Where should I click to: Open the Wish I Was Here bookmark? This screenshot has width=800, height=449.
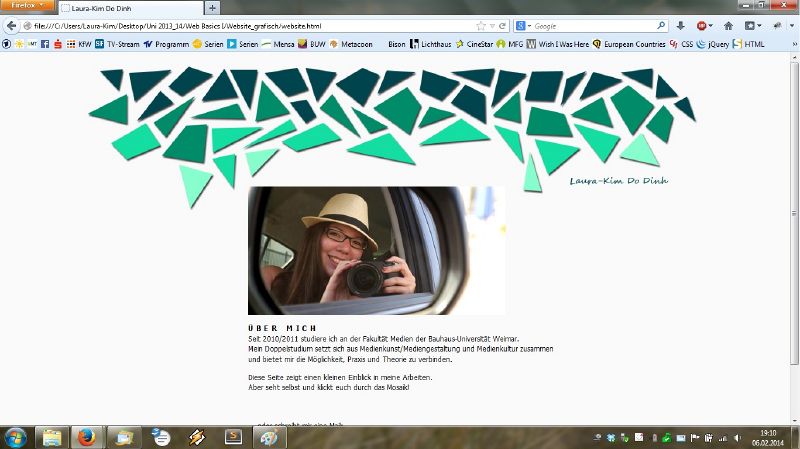point(558,44)
